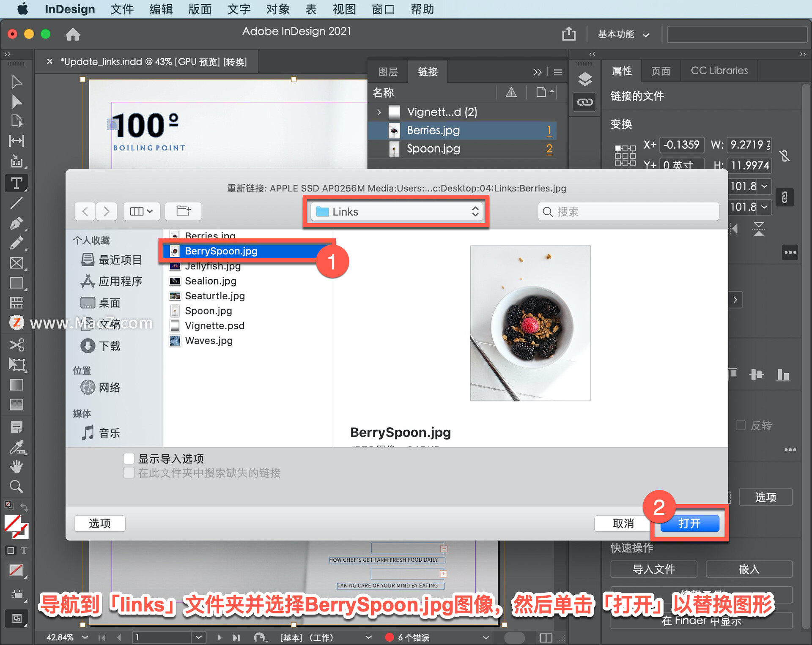Select the Eyedropper tool
The image size is (812, 645).
pos(16,448)
